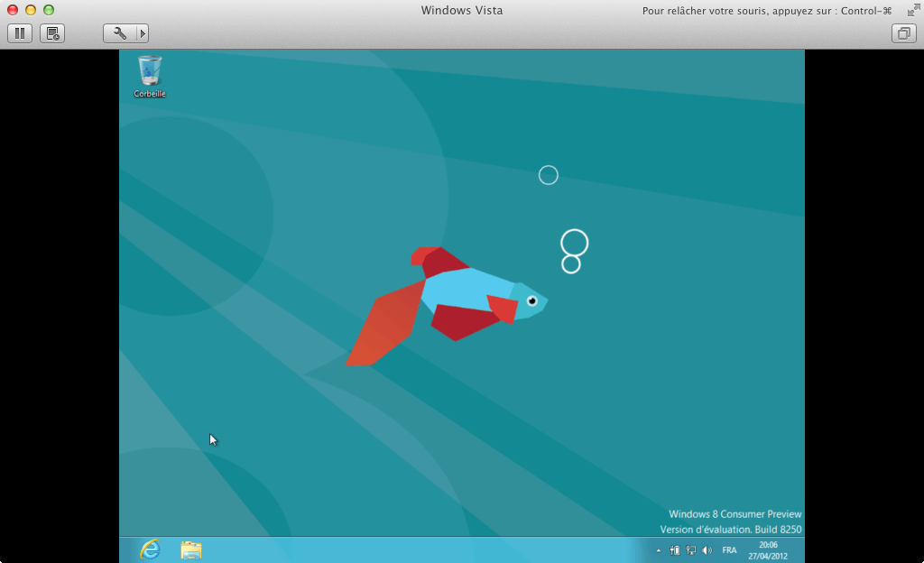Viewport: 924px width, 563px height.
Task: Change FRA input language
Action: [729, 550]
